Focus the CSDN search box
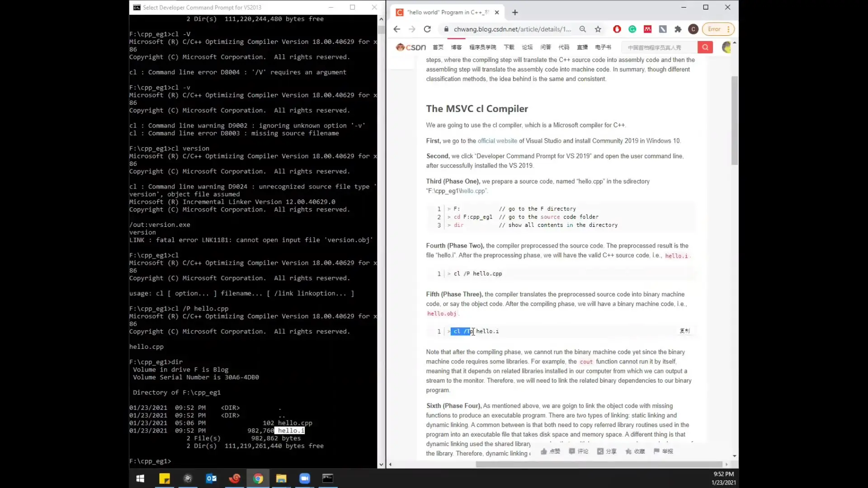868x488 pixels. click(x=659, y=47)
